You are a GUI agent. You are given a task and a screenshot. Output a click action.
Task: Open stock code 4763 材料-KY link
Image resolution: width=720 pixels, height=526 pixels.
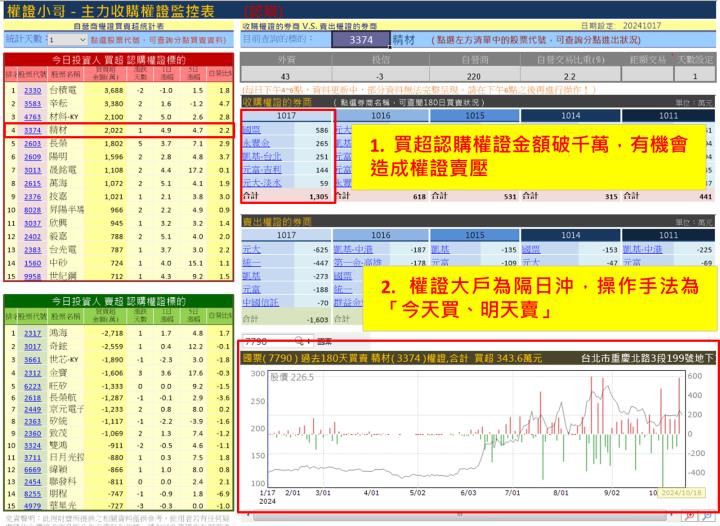[33, 117]
